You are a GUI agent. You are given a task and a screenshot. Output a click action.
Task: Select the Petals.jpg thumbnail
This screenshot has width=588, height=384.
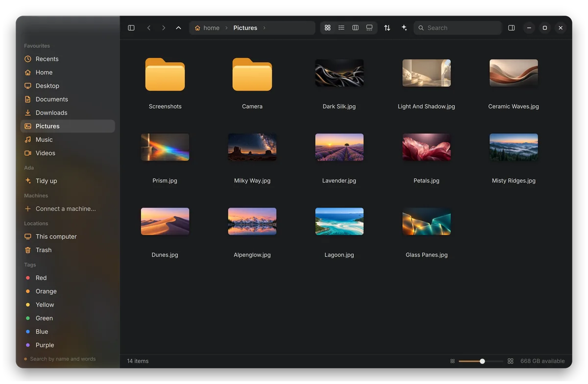427,147
